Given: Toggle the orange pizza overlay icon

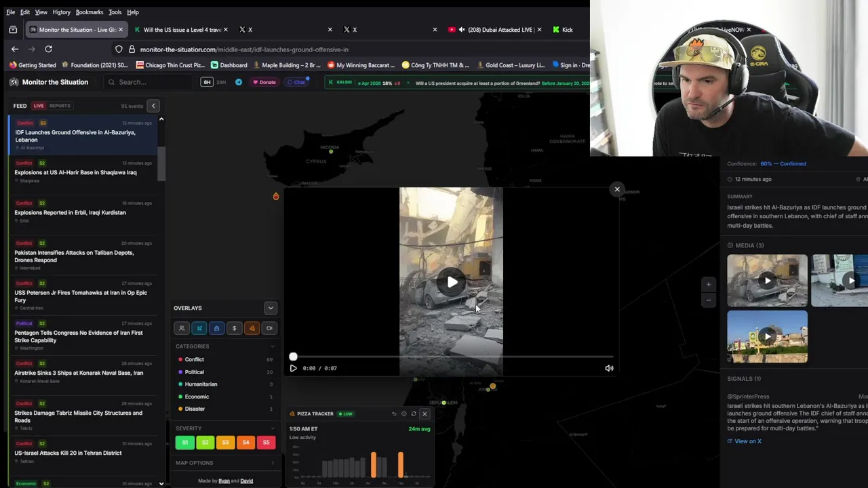Looking at the screenshot, I should click(x=252, y=328).
